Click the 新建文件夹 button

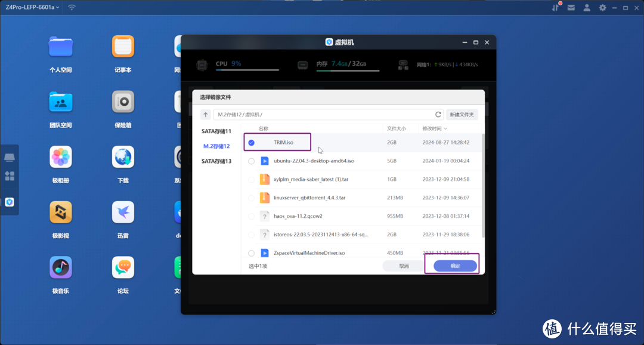(462, 115)
